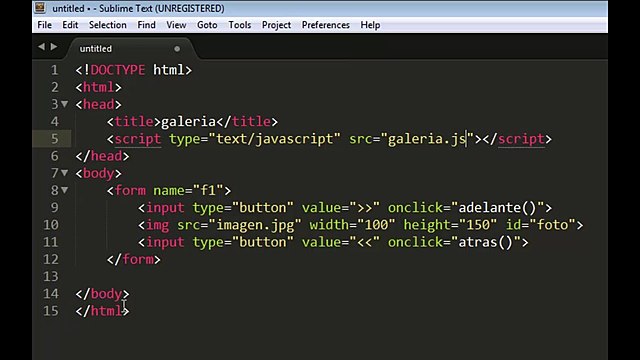Collapse the body block fold arrow on line 7
The image size is (640, 360).
(x=64, y=173)
